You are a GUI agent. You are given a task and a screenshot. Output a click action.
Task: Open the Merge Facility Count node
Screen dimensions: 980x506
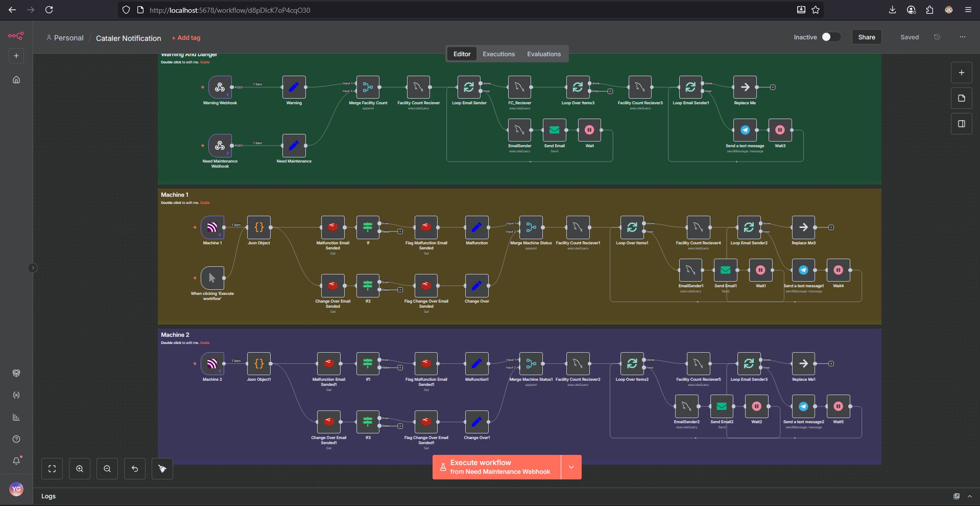(368, 87)
